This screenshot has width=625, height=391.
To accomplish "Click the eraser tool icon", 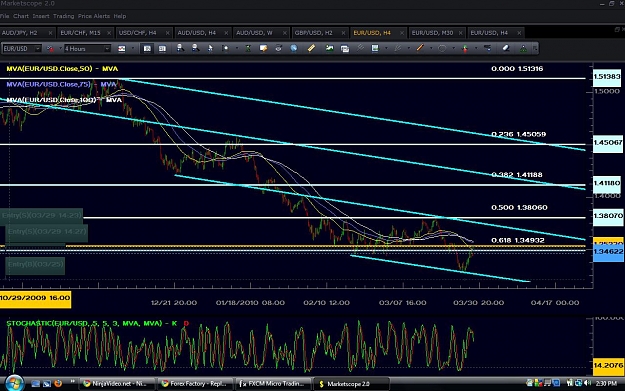I will click(506, 48).
